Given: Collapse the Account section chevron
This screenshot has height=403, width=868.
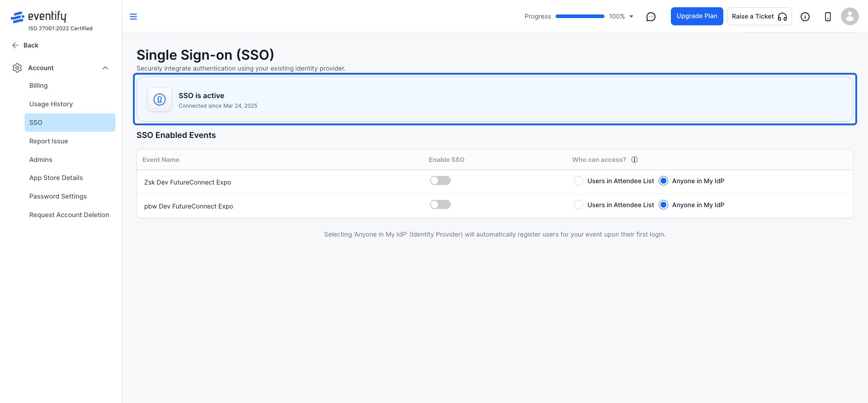Looking at the screenshot, I should click(105, 68).
